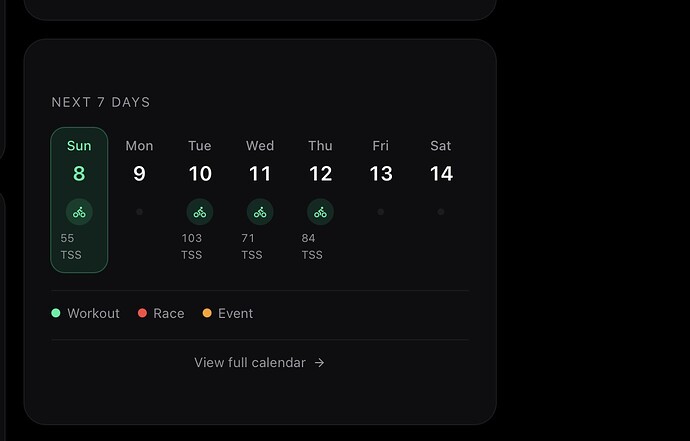Click Monday's empty day dot
This screenshot has height=441, width=690.
[139, 212]
